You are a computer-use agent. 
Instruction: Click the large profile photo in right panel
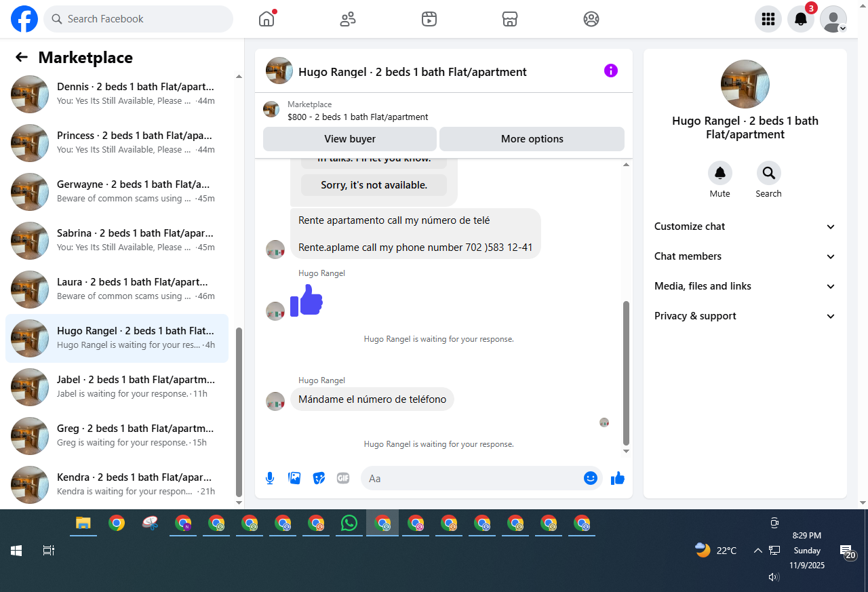pyautogui.click(x=745, y=84)
